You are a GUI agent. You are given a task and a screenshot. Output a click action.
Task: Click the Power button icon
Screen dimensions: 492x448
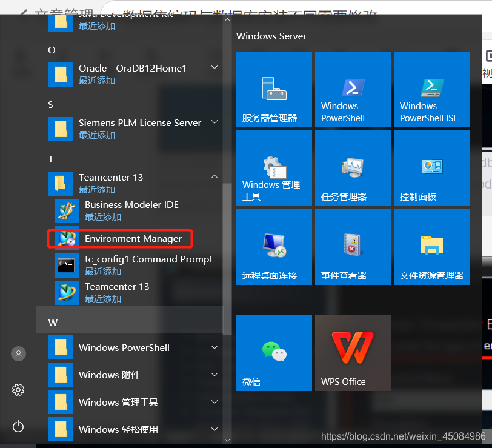(18, 426)
